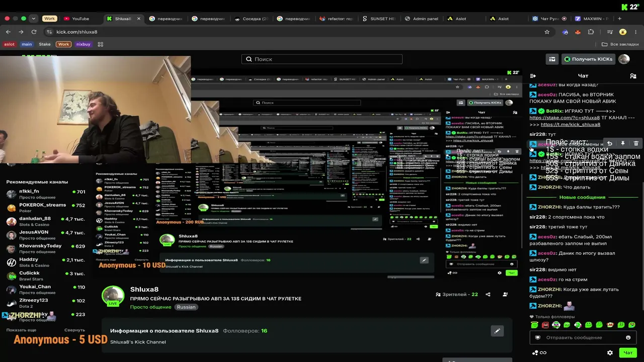644x362 pixels.
Task: Delete the hovered chat message
Action: (636, 143)
